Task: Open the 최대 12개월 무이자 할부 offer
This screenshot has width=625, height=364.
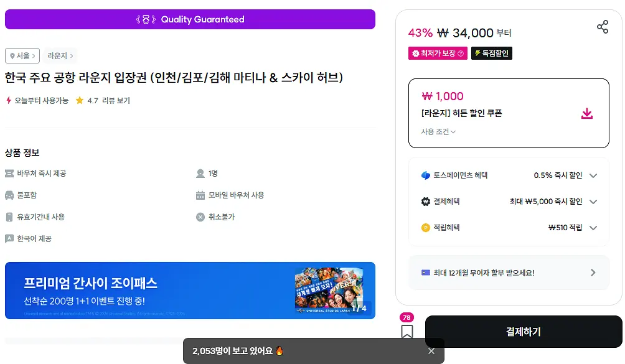Action: [x=509, y=273]
